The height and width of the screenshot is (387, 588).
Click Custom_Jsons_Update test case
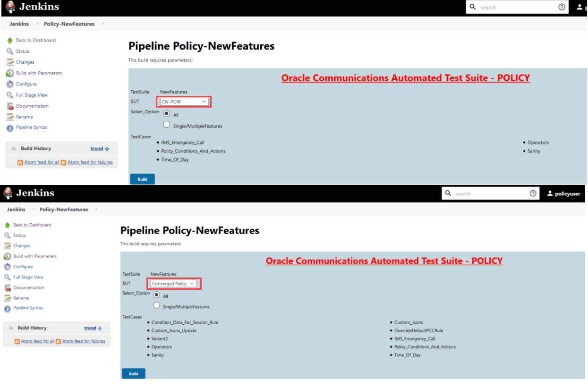point(174,331)
